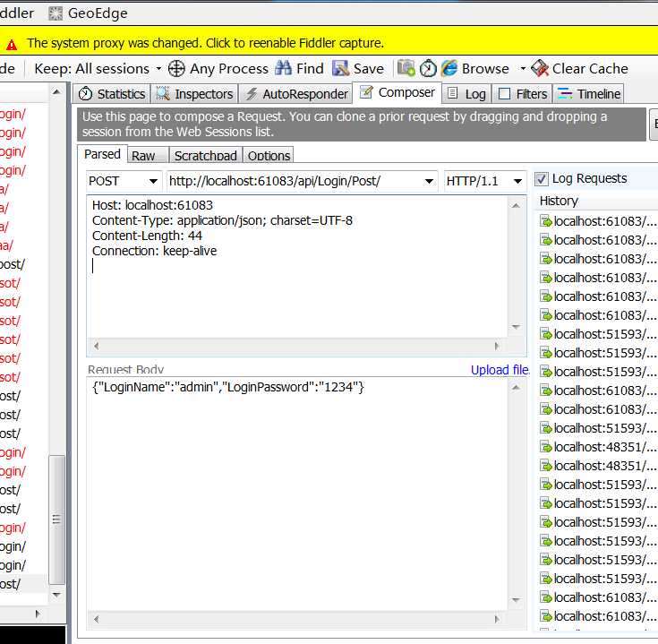
Task: Switch to the Filters tab
Action: 523,94
